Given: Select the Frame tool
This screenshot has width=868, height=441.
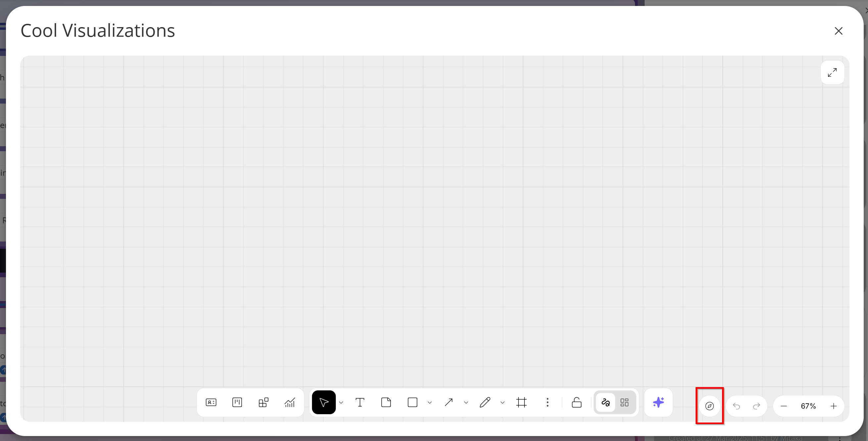Looking at the screenshot, I should coord(521,402).
